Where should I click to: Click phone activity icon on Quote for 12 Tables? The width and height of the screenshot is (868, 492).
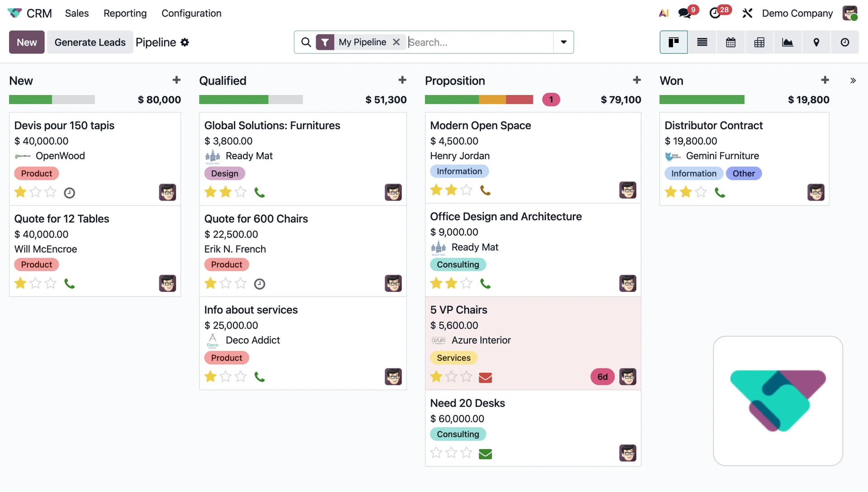coord(69,284)
